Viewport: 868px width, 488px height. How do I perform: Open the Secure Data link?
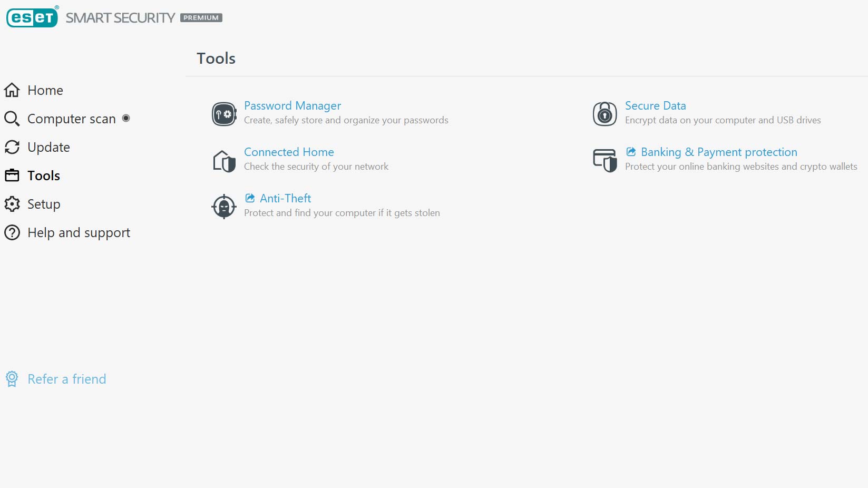[656, 105]
